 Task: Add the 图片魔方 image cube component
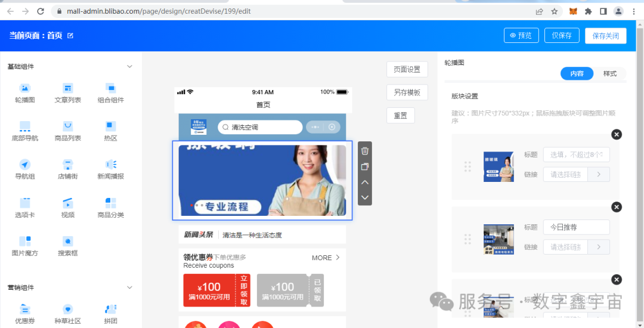(25, 246)
